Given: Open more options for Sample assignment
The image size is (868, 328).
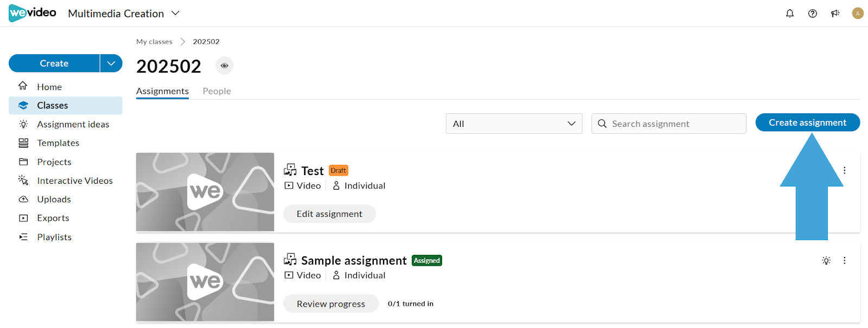Looking at the screenshot, I should (x=845, y=260).
